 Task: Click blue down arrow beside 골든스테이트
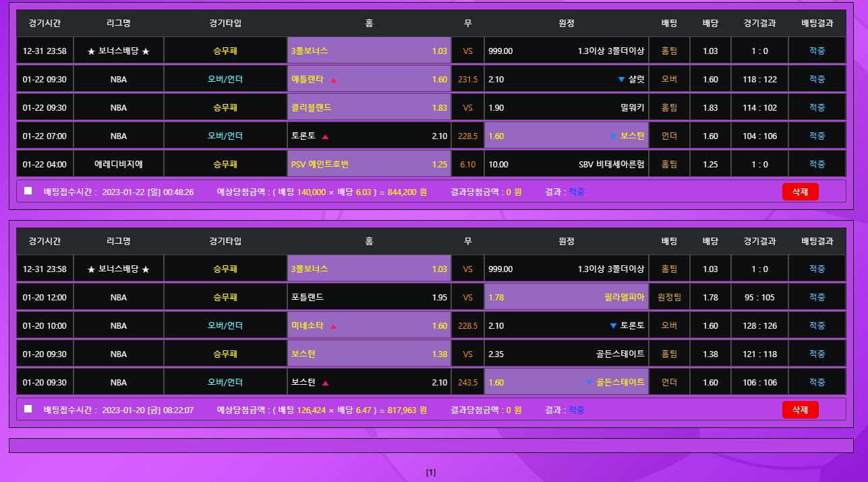pyautogui.click(x=589, y=383)
